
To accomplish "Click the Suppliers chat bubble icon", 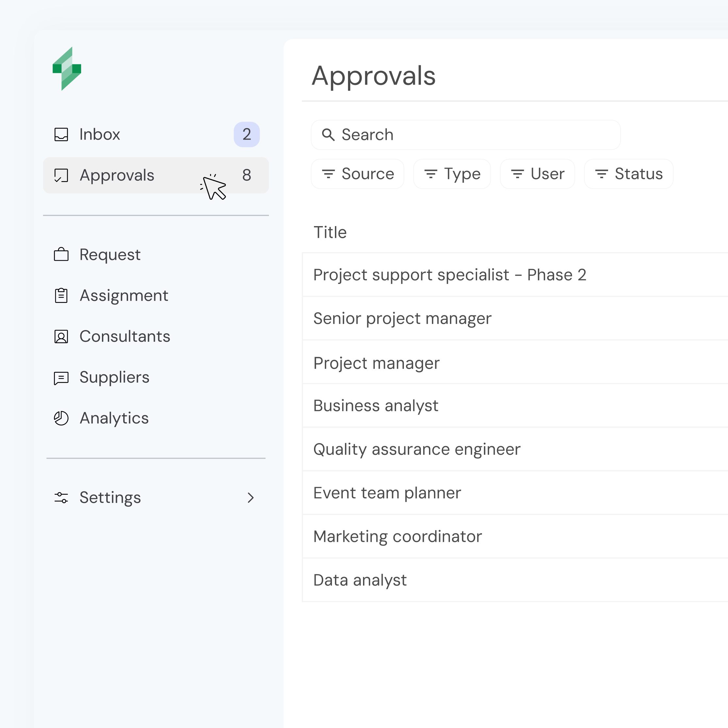I will click(61, 378).
